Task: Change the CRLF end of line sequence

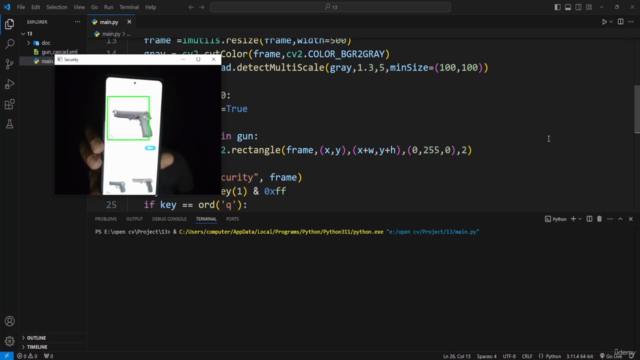Action: (527, 356)
